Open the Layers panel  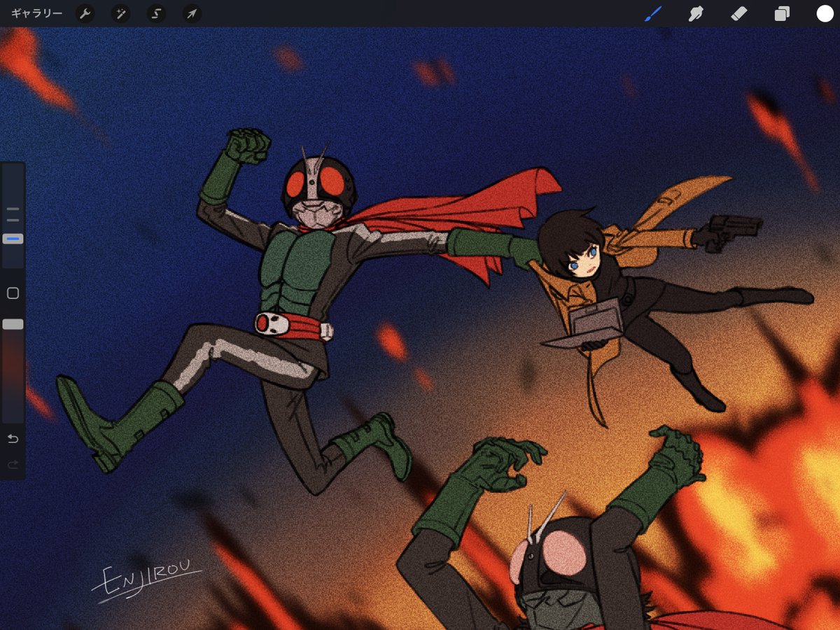[x=782, y=14]
